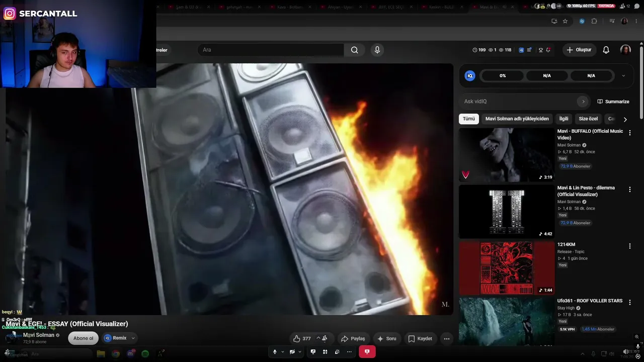The image size is (644, 362).
Task: Open Spotify from the taskbar
Action: pos(145,353)
